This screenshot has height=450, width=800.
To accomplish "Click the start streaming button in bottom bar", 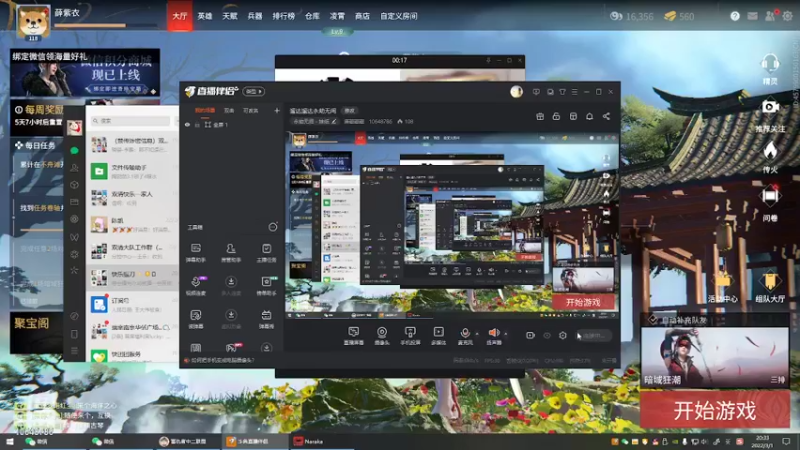I will click(x=594, y=336).
